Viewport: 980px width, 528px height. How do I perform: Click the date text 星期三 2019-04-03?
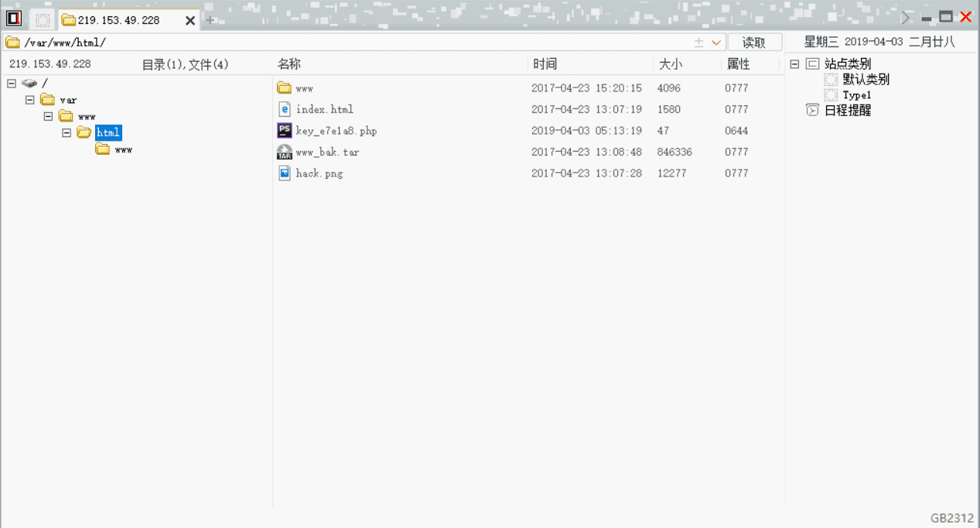(852, 42)
